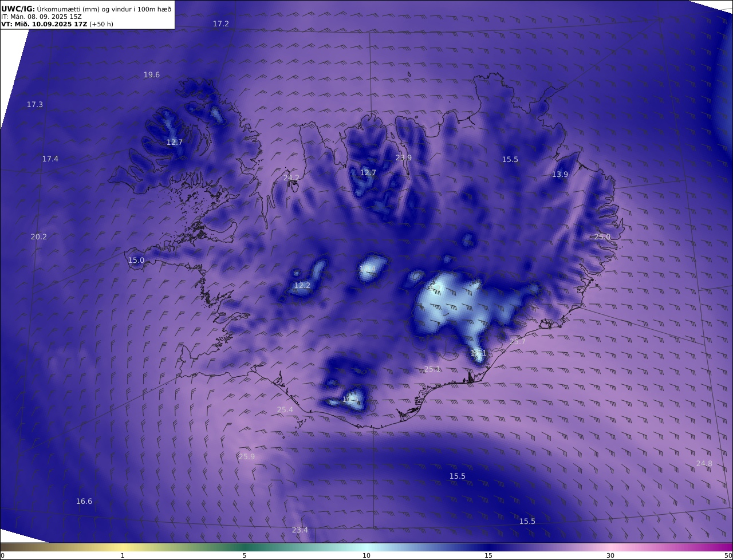This screenshot has width=733, height=560.
Task: Click the 19.6 value label
Action: point(152,75)
